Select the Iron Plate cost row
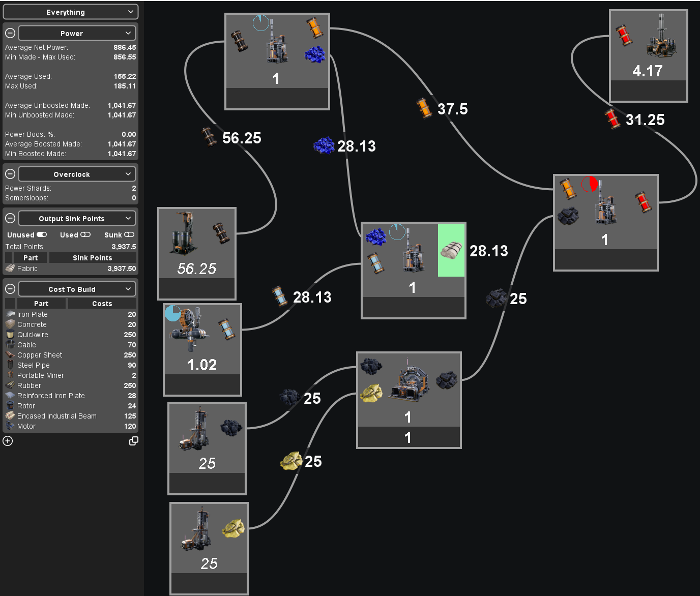The height and width of the screenshot is (596, 700). 71,314
